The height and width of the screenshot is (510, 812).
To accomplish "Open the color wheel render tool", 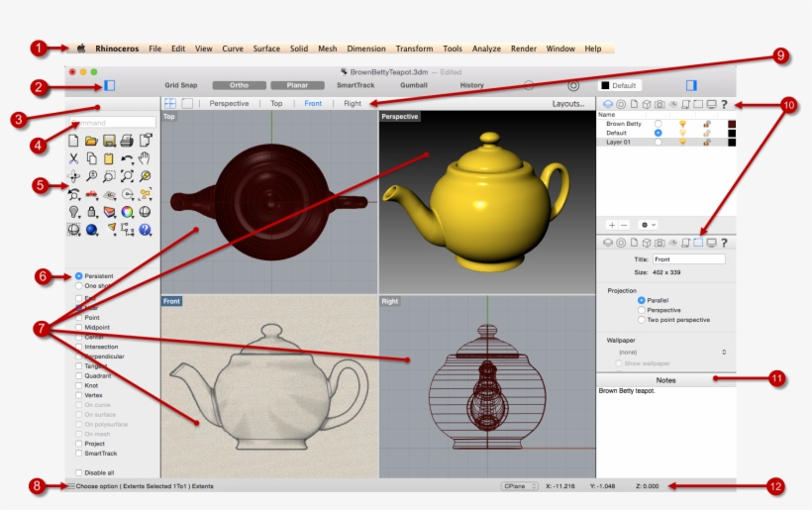I will pos(127,211).
